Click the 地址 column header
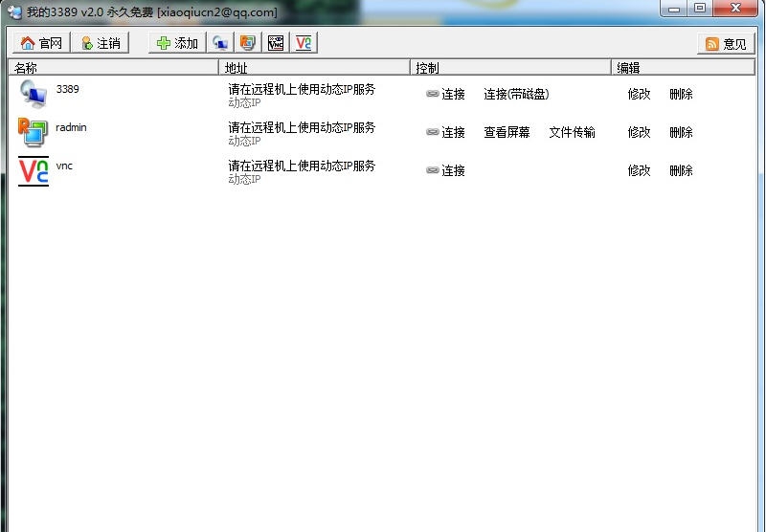 [315, 68]
